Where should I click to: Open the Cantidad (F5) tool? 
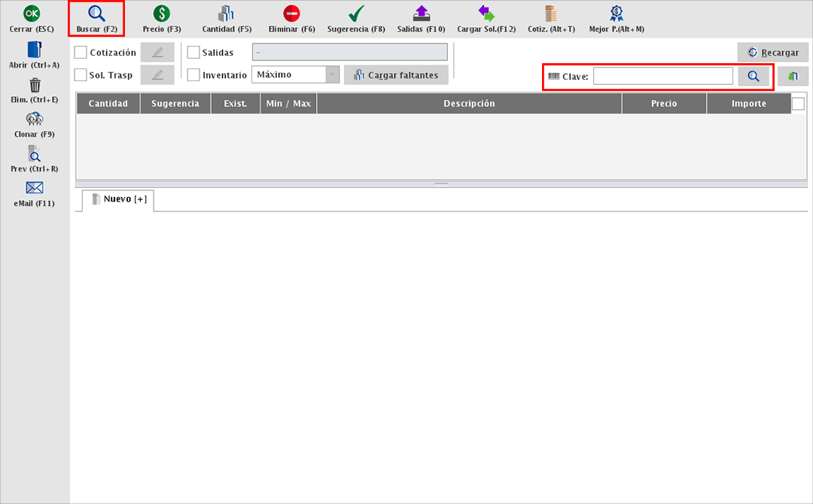[x=227, y=14]
